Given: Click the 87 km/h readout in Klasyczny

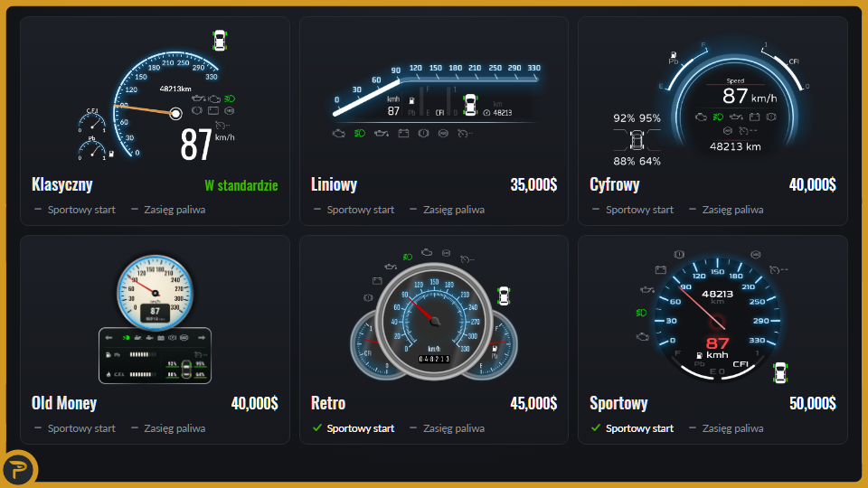Looking at the screenshot, I should pos(207,145).
